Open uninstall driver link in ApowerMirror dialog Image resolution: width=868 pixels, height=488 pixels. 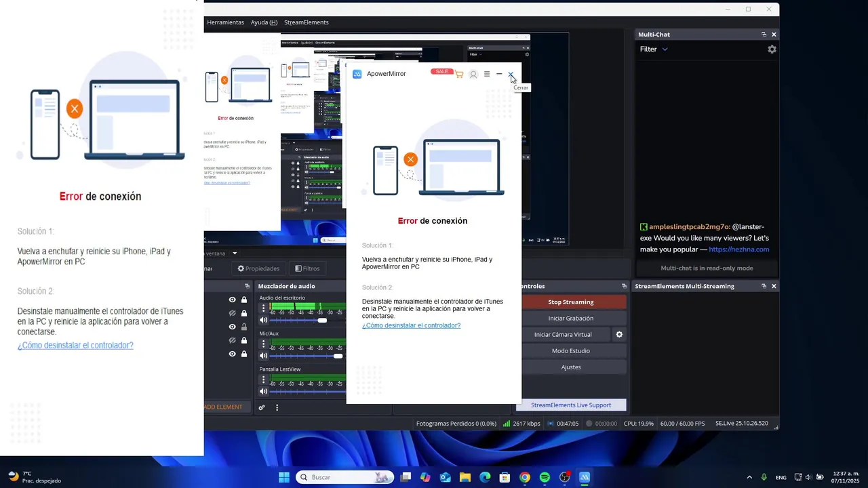pyautogui.click(x=411, y=325)
